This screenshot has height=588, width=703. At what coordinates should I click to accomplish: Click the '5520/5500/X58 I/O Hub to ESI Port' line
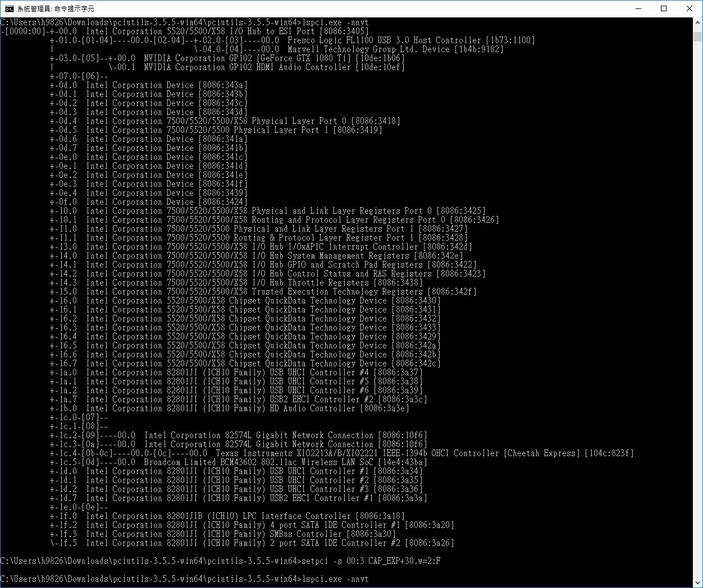(185, 31)
